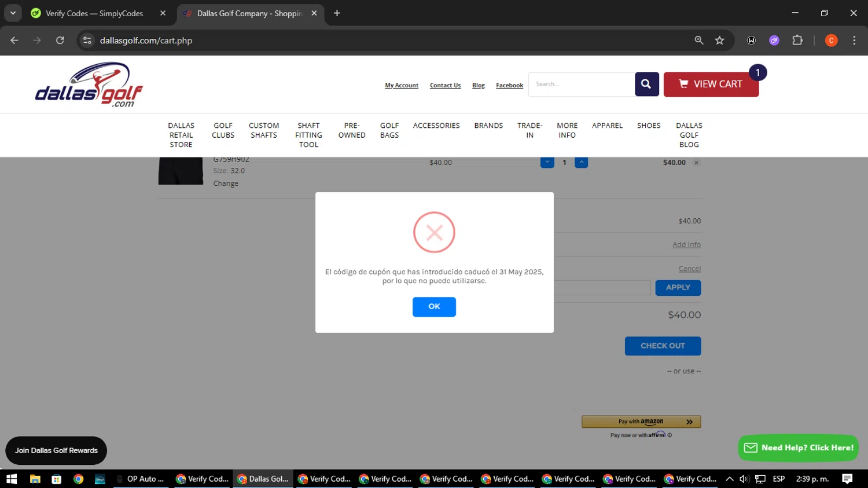View site information icon

click(87, 41)
